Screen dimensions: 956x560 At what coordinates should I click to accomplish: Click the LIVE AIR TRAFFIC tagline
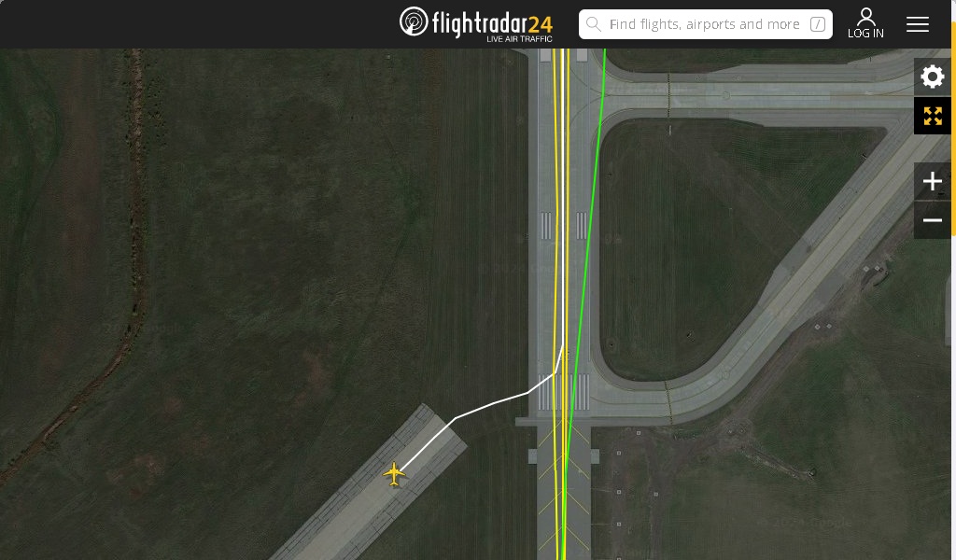519,39
